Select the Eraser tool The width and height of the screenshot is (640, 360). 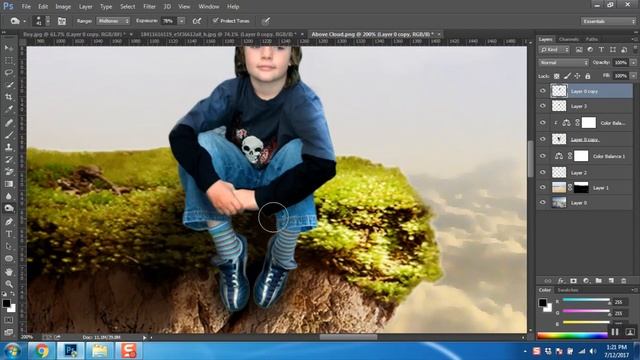pyautogui.click(x=9, y=171)
